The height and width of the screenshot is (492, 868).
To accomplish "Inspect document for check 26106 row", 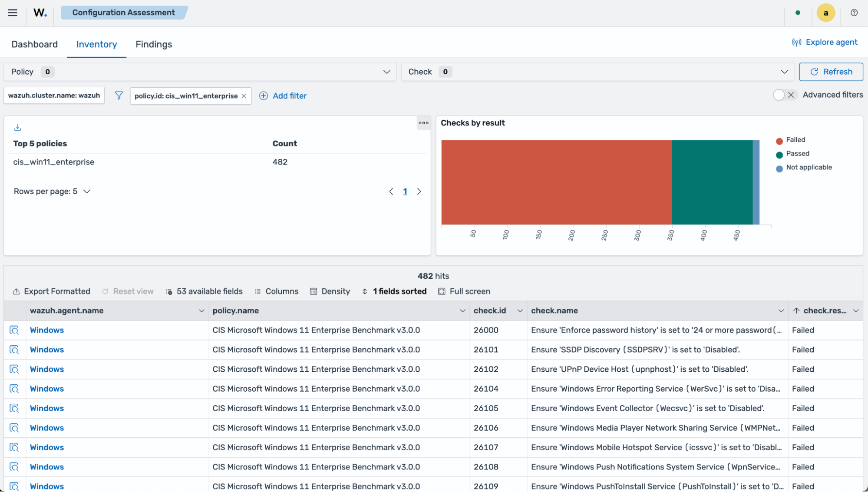I will 14,428.
